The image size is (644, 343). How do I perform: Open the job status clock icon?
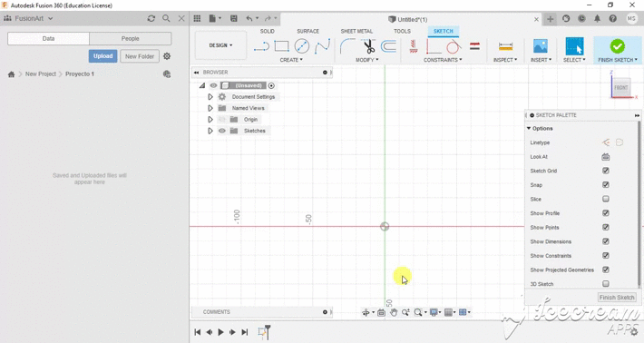(x=581, y=18)
